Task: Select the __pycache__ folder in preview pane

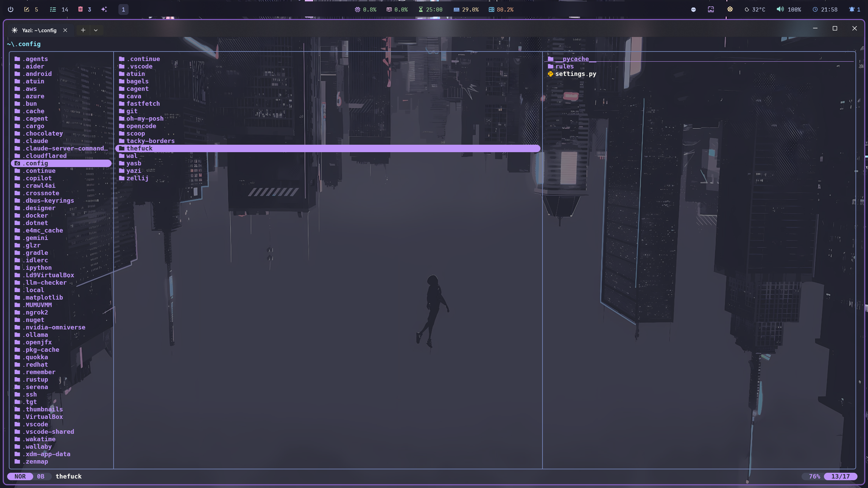Action: coord(699,59)
